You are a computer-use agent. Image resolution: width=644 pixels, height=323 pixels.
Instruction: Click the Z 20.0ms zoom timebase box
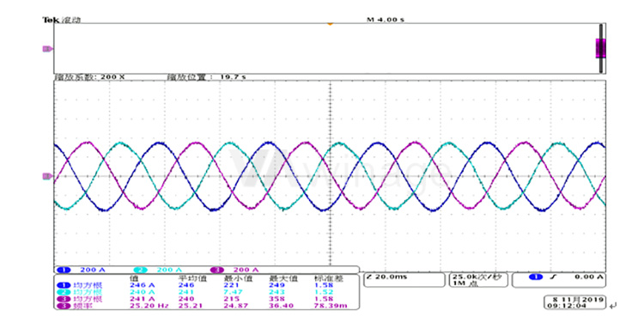(x=404, y=280)
